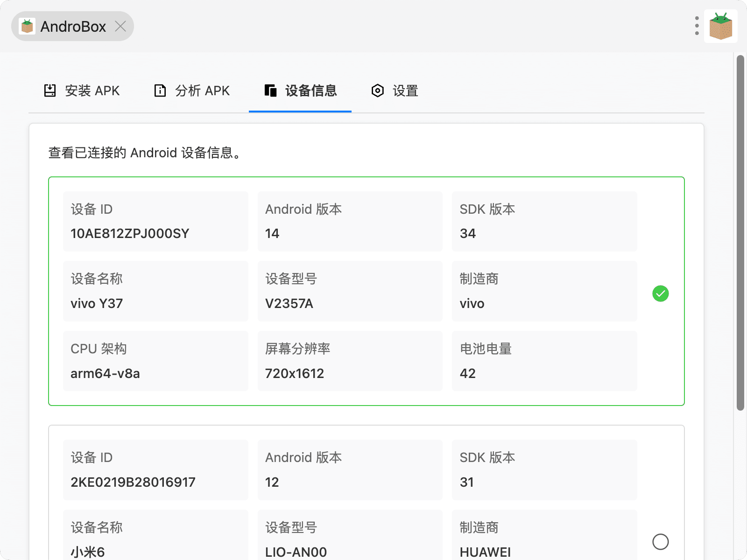
Task: Click manufacturer value vivo
Action: click(x=472, y=303)
